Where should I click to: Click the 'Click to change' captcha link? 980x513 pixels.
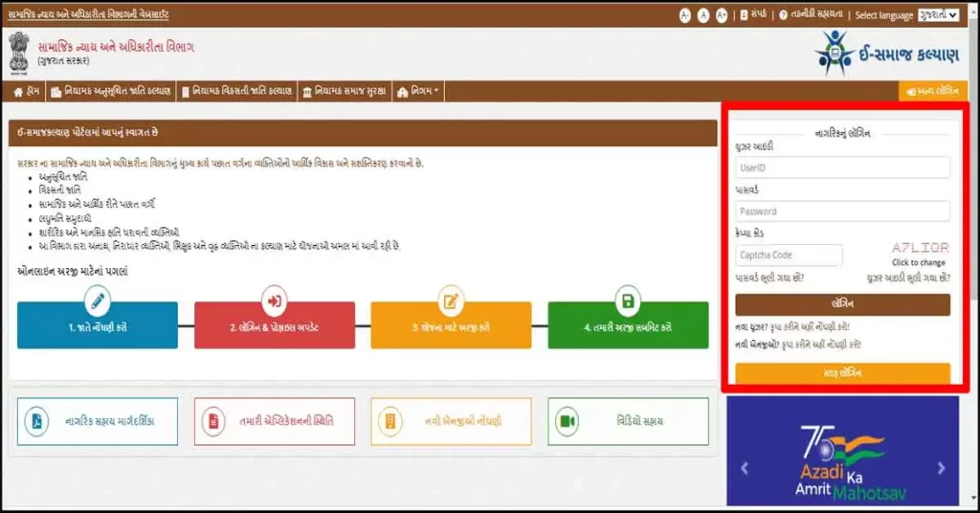tap(918, 263)
